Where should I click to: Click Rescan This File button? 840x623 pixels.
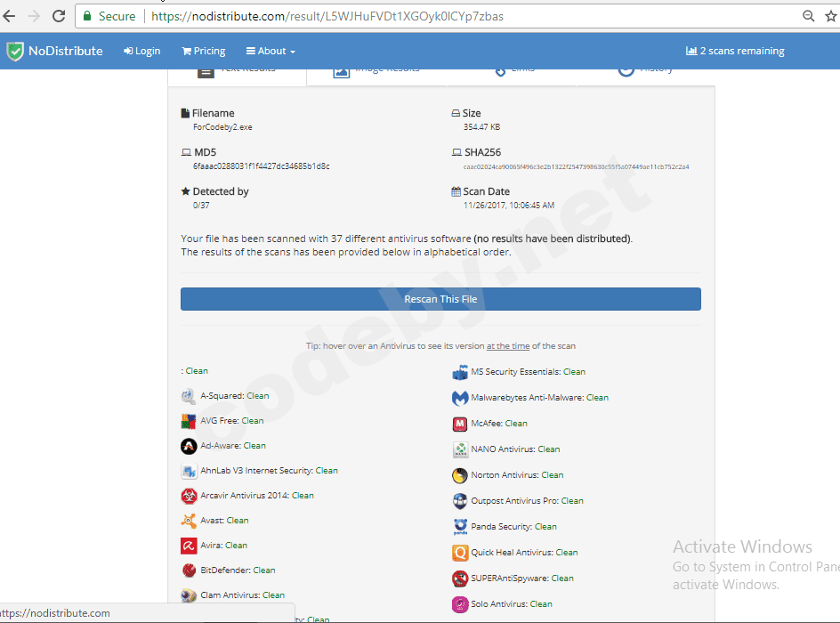(x=440, y=299)
